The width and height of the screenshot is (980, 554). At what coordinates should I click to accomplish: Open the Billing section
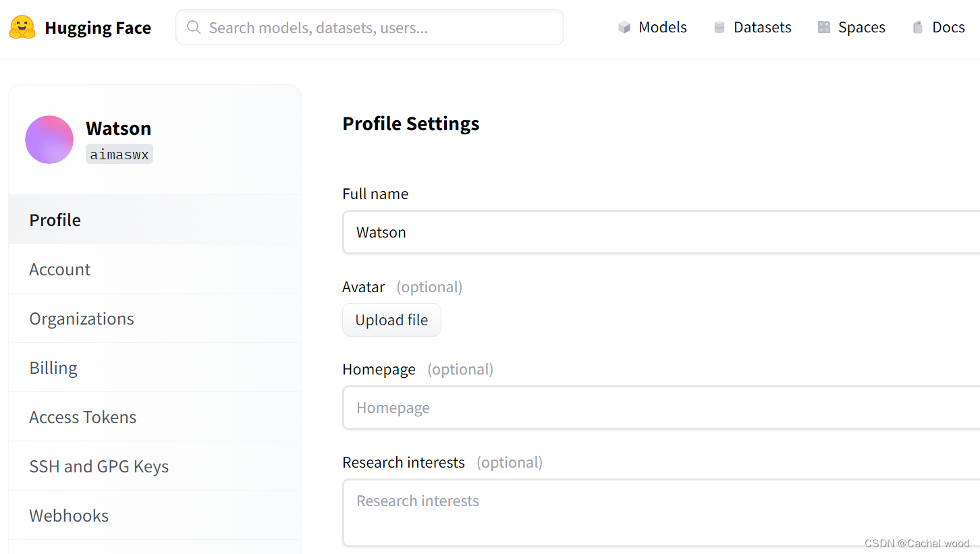[x=53, y=368]
